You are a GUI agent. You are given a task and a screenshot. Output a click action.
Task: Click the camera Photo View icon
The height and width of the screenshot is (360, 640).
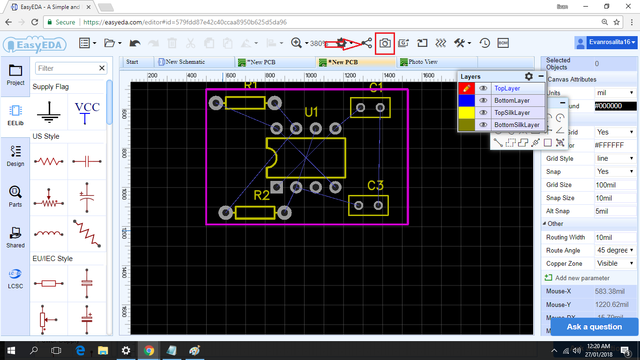pyautogui.click(x=384, y=43)
